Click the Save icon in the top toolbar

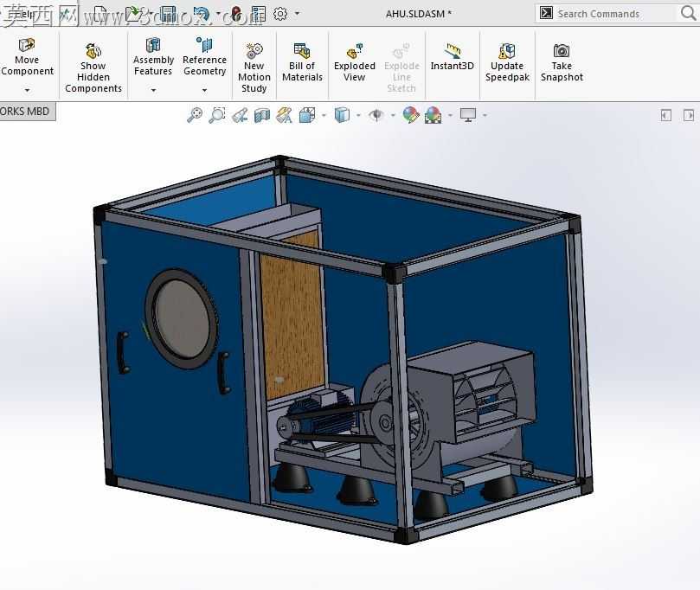coord(169,14)
